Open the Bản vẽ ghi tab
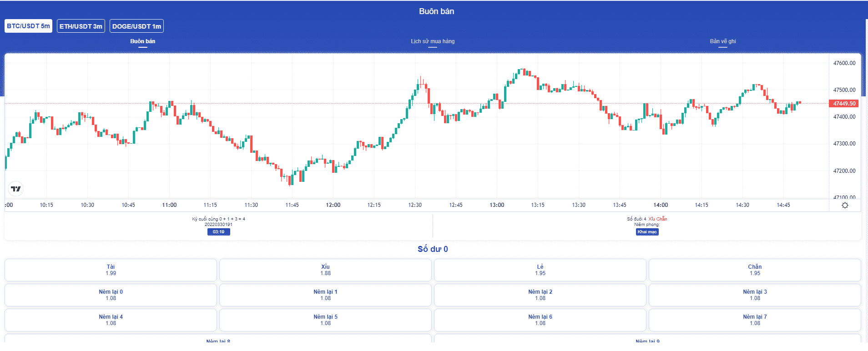This screenshot has height=351, width=868. [x=723, y=41]
